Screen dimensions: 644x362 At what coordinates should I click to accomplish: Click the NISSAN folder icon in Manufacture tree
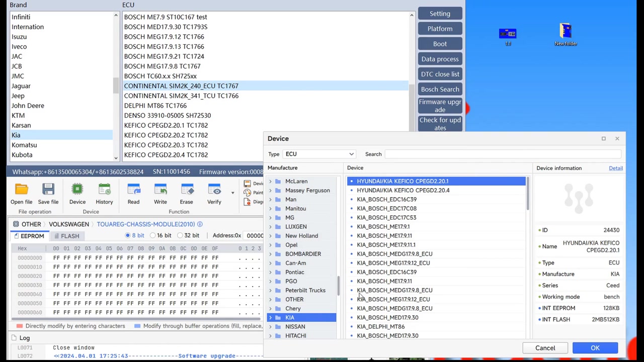[x=278, y=327]
